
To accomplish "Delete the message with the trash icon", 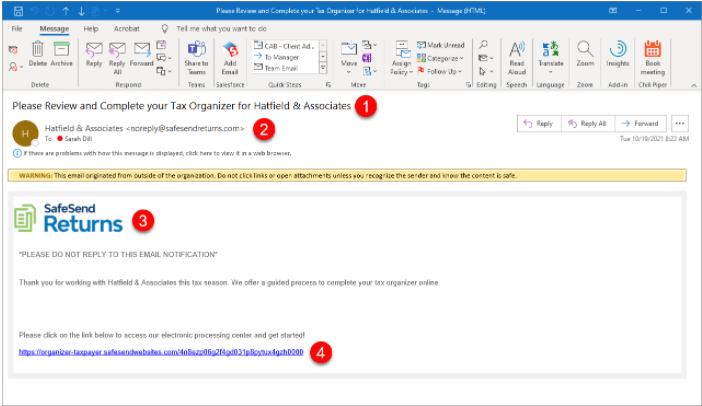I will (38, 54).
